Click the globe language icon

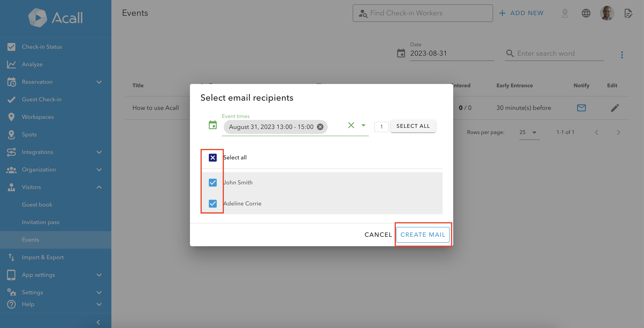(586, 13)
